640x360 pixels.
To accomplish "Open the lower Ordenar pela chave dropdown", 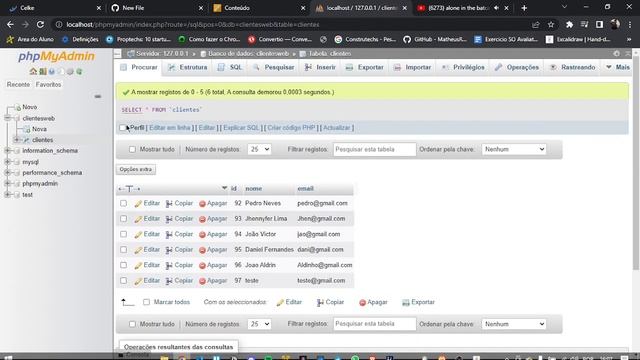I will point(514,324).
